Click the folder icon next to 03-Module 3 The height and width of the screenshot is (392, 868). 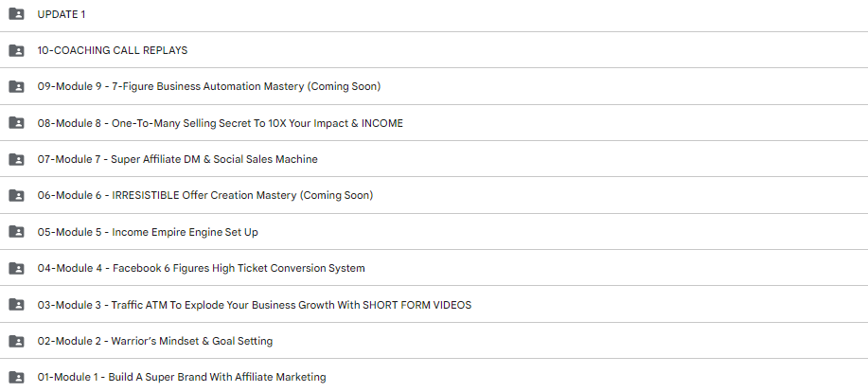(17, 305)
